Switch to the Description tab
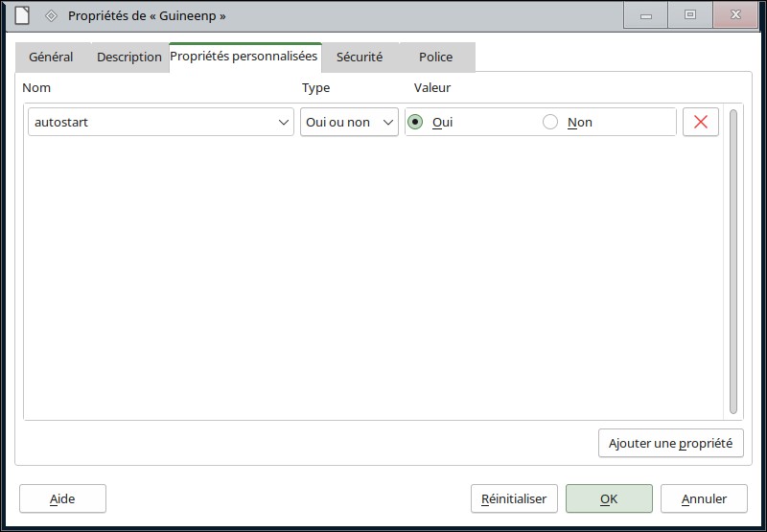The width and height of the screenshot is (767, 532). tap(129, 58)
